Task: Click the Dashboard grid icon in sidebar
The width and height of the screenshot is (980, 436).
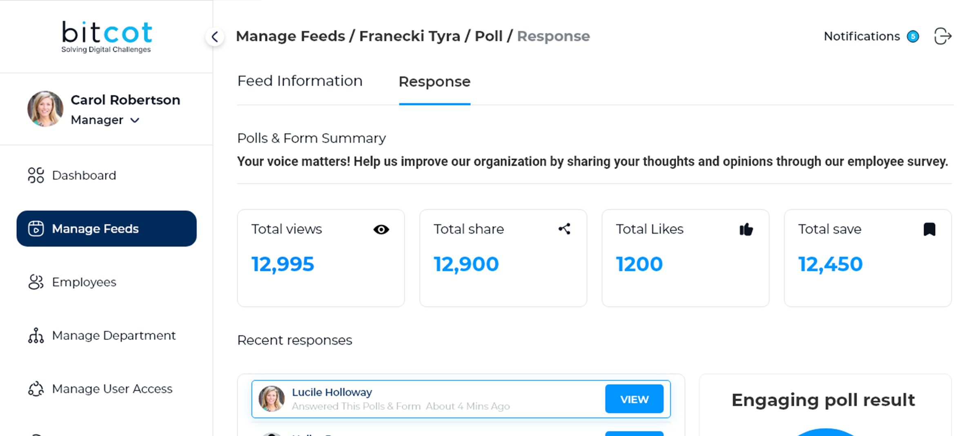Action: click(36, 175)
